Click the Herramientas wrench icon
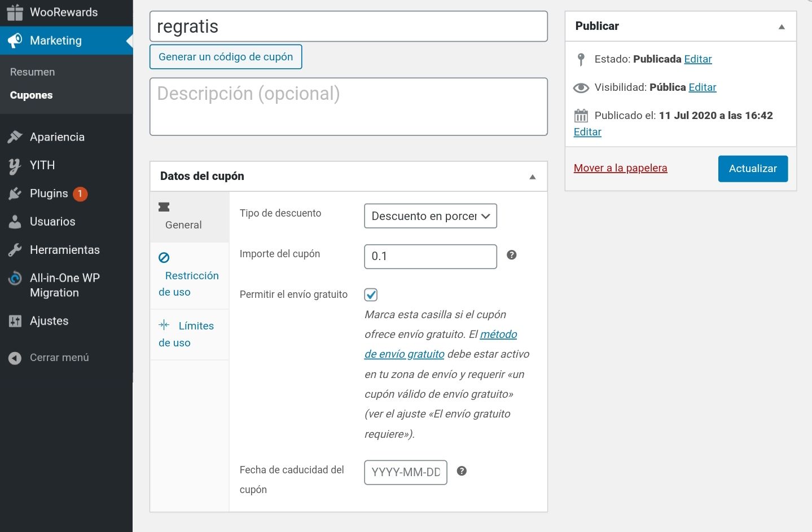The image size is (812, 532). click(15, 250)
